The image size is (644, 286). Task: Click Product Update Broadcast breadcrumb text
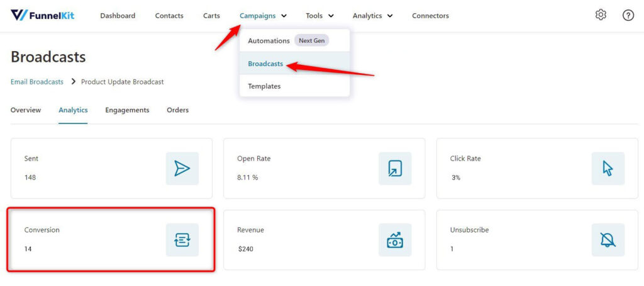pyautogui.click(x=123, y=81)
